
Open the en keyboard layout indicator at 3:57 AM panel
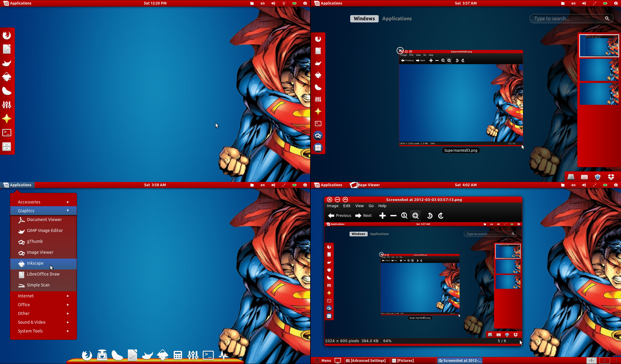coord(573,3)
